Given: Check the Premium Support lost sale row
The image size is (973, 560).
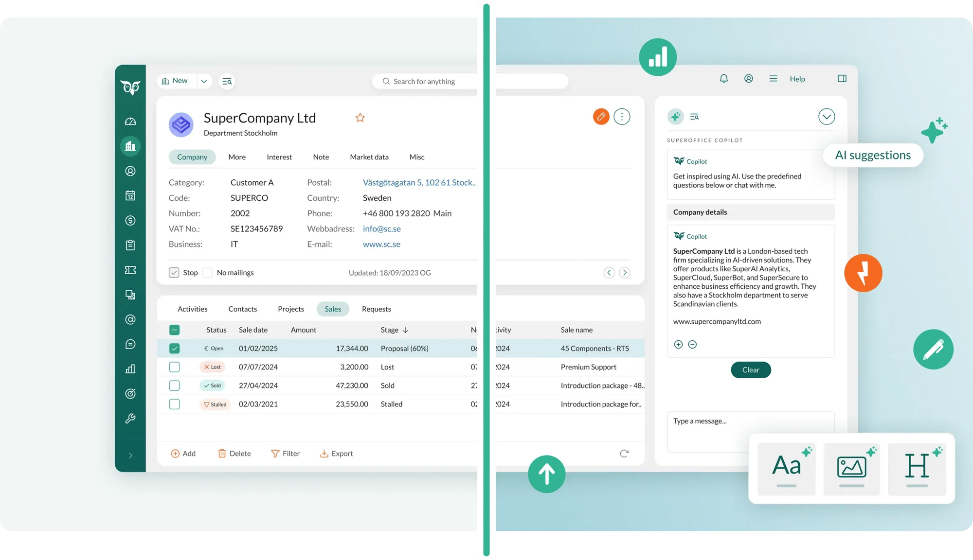Looking at the screenshot, I should 174,367.
